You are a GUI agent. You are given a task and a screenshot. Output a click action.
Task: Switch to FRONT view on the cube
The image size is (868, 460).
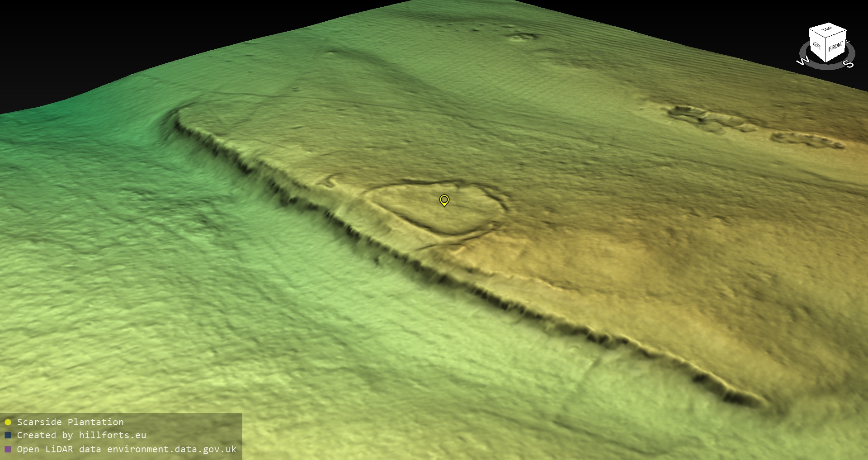pos(836,46)
